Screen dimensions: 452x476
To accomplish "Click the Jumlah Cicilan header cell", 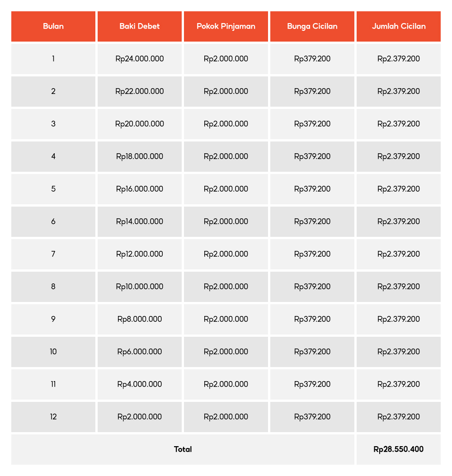I will pos(399,26).
